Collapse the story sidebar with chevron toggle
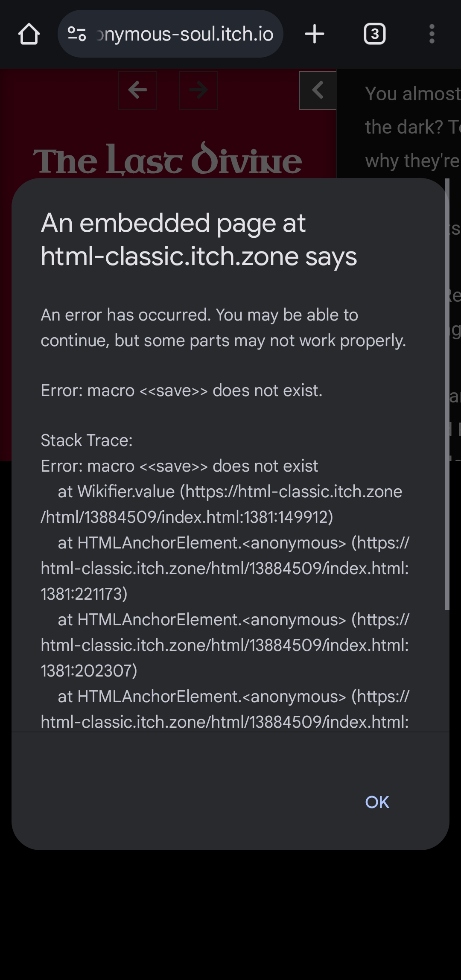Image resolution: width=461 pixels, height=980 pixels. (318, 90)
